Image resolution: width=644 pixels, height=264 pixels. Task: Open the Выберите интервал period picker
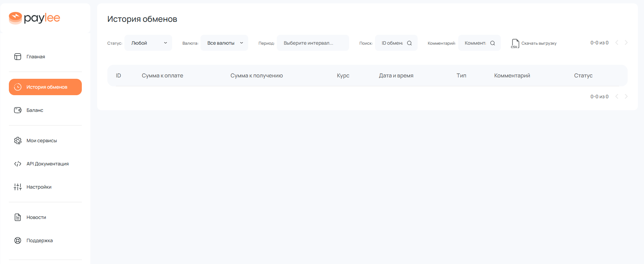point(313,43)
